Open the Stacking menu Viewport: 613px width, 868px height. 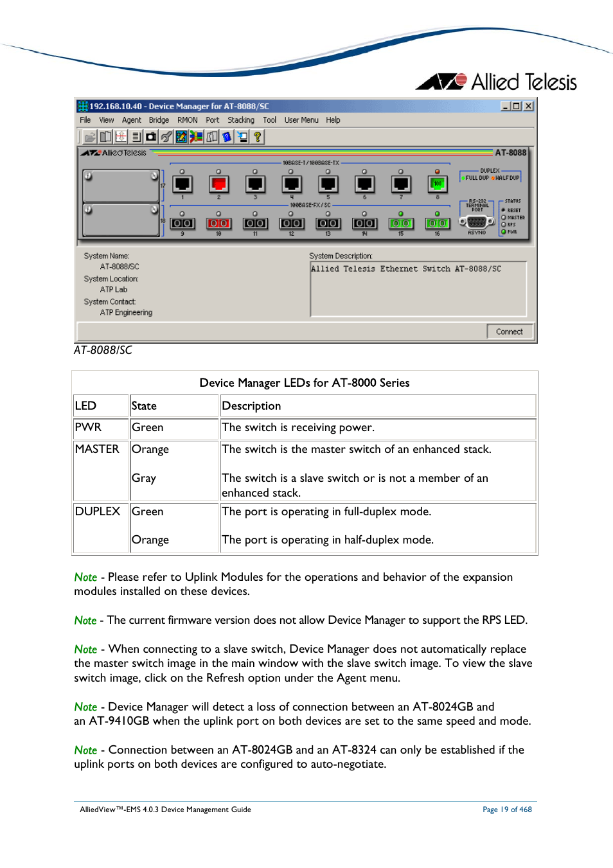pos(241,120)
